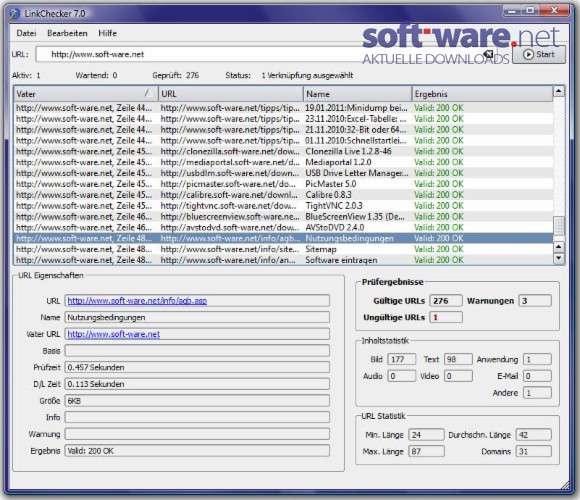
Task: Click the Bild count 177
Action: point(402,359)
